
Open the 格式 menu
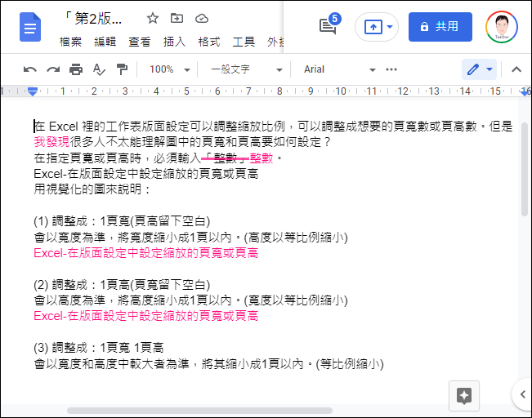tap(209, 42)
